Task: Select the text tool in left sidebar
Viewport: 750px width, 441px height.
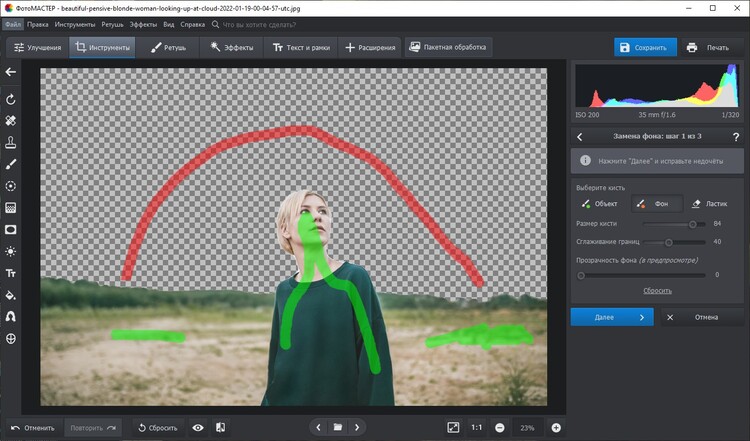Action: pos(11,273)
